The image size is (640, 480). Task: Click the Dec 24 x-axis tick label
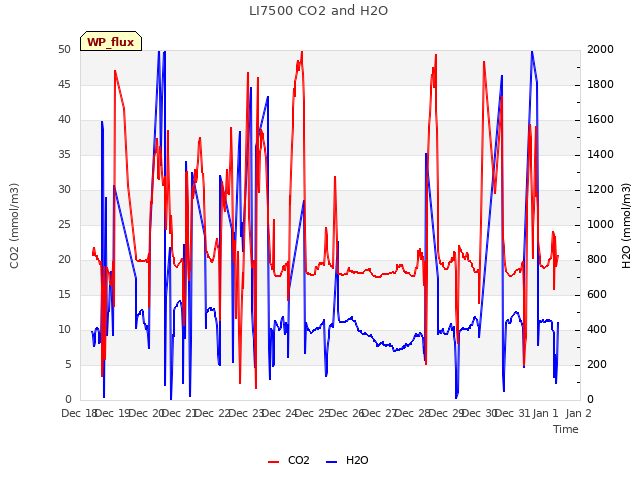(x=279, y=413)
